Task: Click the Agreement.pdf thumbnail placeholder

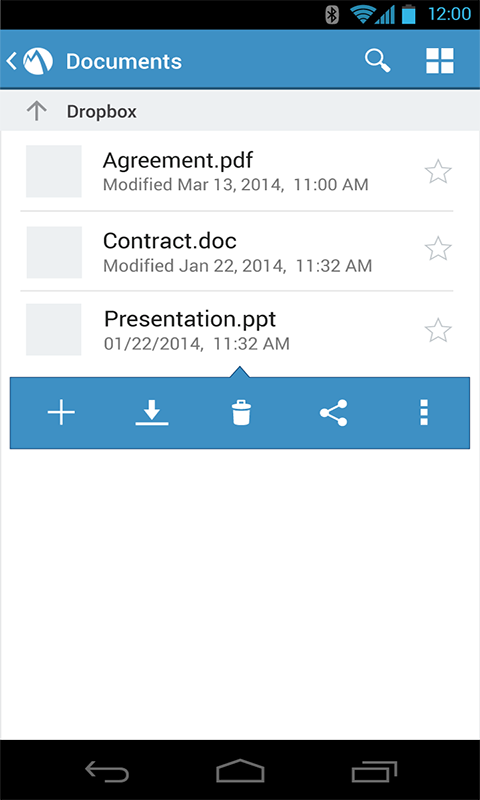Action: 54,171
